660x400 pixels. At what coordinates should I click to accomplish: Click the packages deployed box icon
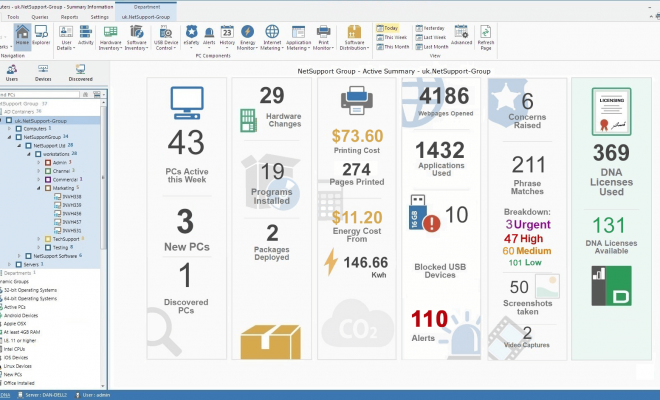271,341
